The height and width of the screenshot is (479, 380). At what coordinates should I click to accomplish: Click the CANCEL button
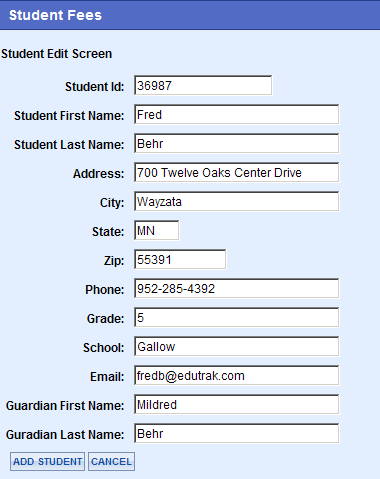111,462
